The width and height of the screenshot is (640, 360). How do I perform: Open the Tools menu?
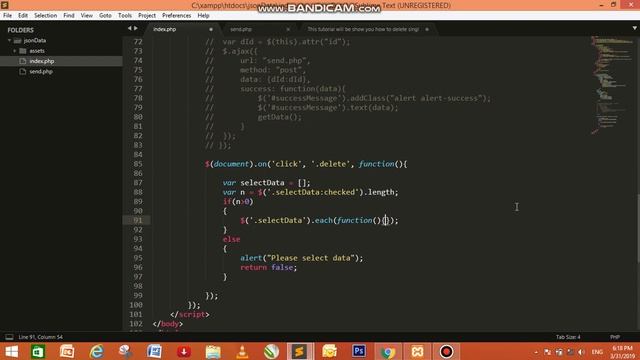point(124,16)
